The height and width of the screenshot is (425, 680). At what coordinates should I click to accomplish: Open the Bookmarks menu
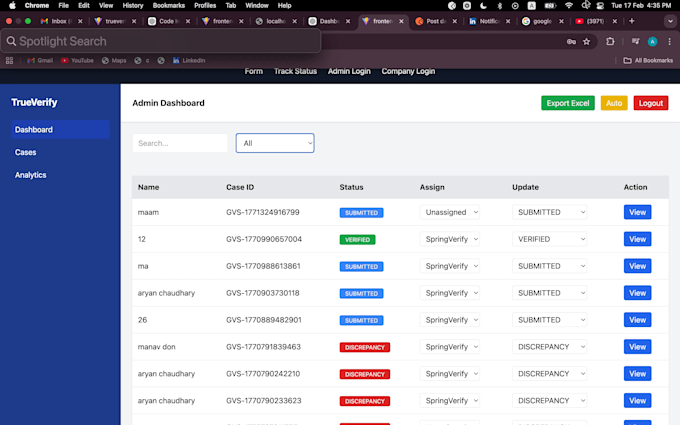(x=169, y=6)
